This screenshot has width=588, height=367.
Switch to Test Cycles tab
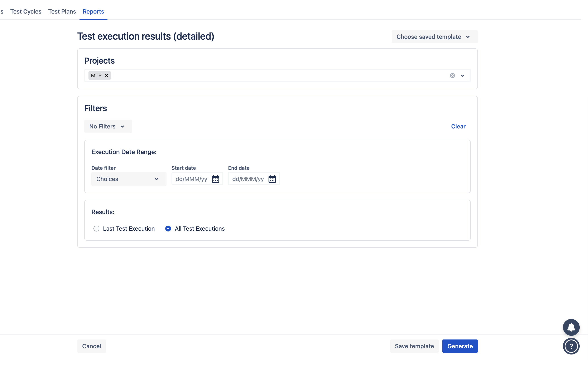coord(26,11)
